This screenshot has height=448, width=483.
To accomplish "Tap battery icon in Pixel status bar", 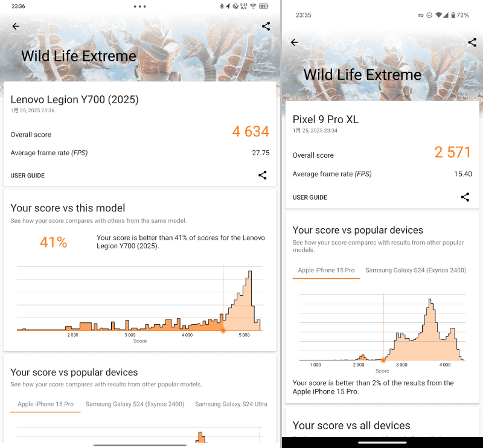I will [x=453, y=15].
